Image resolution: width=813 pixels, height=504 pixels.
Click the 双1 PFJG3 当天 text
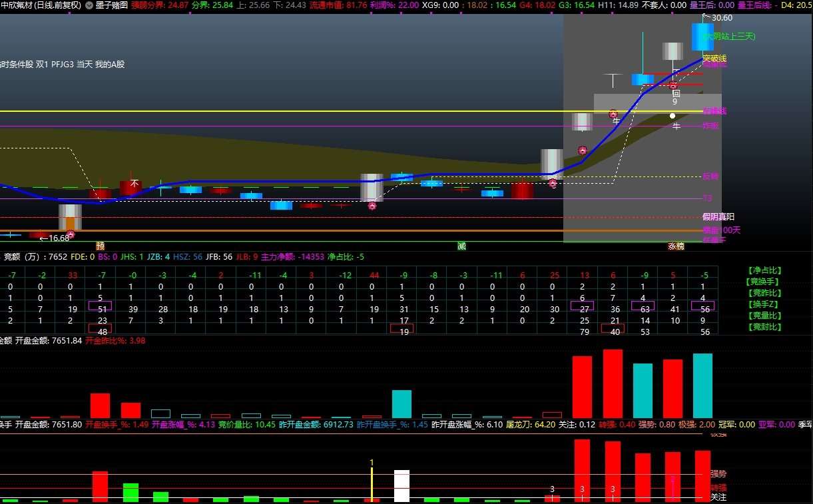(x=64, y=65)
